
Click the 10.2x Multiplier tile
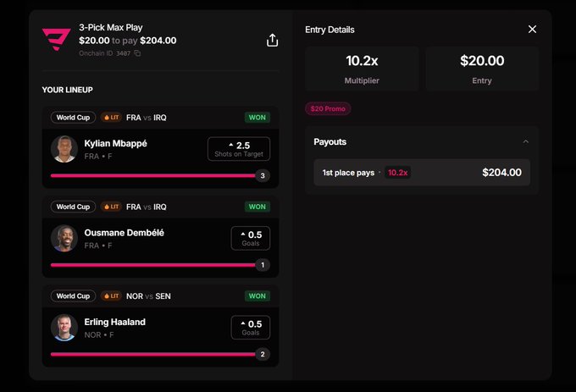[362, 69]
